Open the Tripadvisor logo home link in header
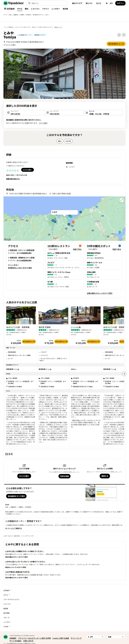This screenshot has width=129, height=644. (x=14, y=3)
